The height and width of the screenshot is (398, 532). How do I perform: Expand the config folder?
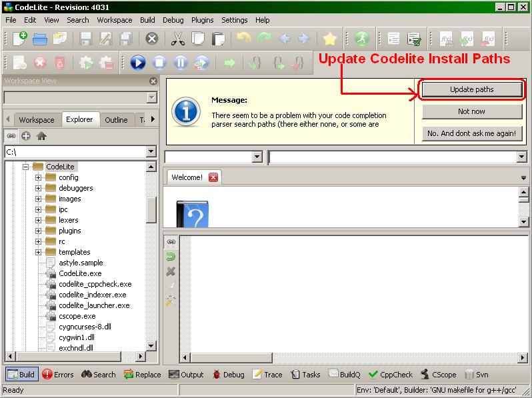coord(39,177)
